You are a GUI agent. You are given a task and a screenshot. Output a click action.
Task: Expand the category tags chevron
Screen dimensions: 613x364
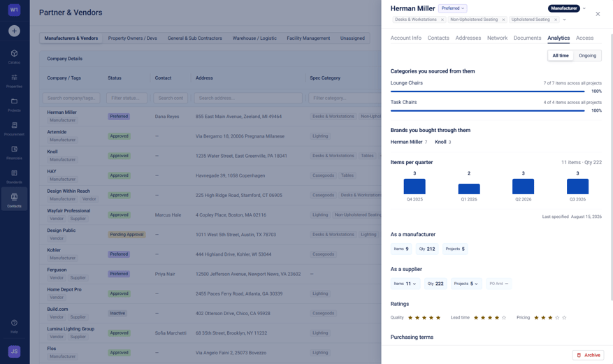point(564,20)
